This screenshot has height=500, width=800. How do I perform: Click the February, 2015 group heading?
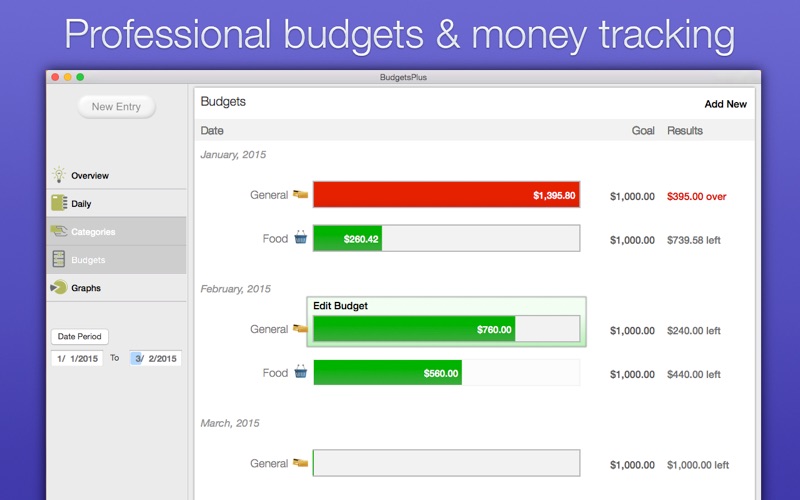(x=235, y=289)
